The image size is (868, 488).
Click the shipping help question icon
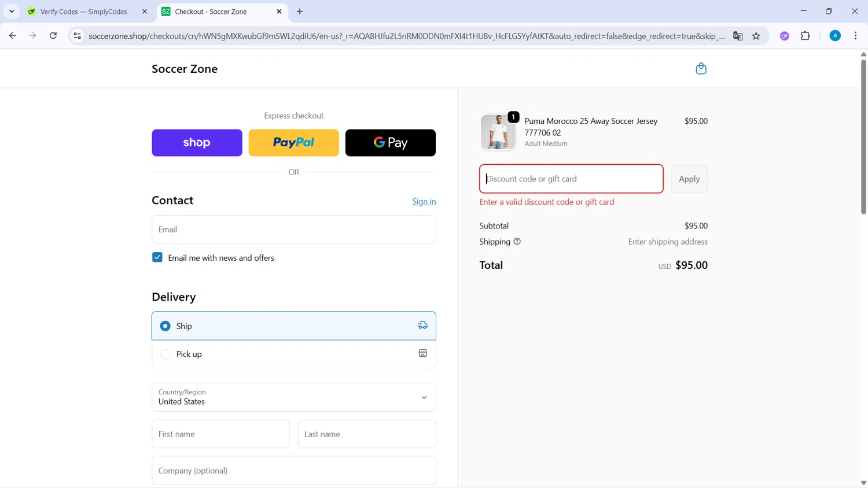tap(517, 242)
